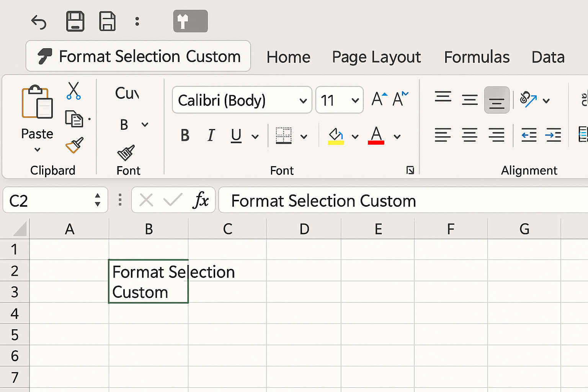The image size is (588, 392).
Task: Expand the Underline style dropdown arrow
Action: (255, 137)
